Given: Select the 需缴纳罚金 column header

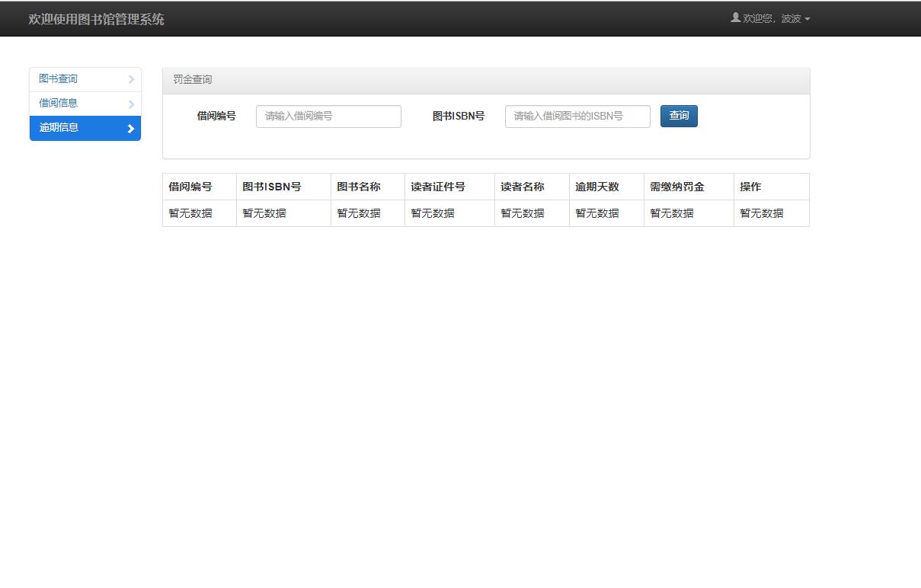Looking at the screenshot, I should tap(677, 187).
